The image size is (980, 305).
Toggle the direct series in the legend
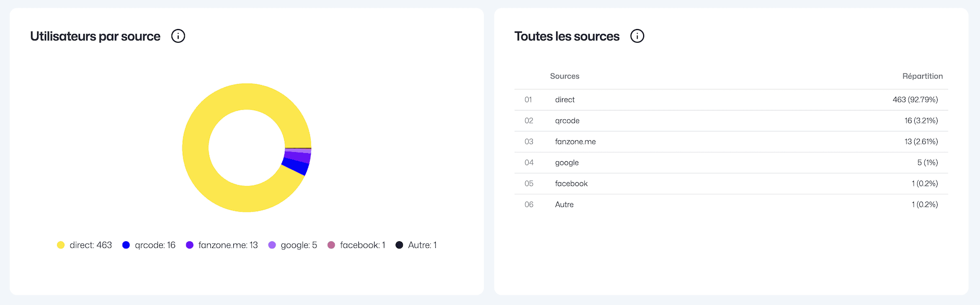click(85, 245)
